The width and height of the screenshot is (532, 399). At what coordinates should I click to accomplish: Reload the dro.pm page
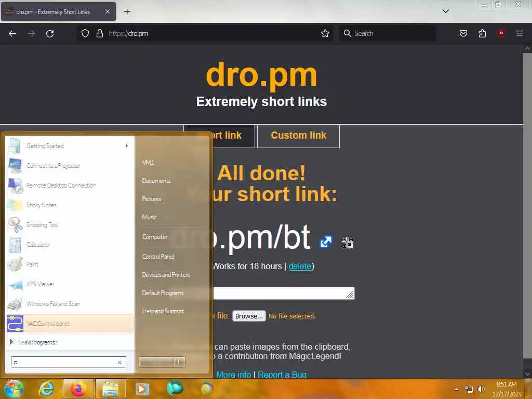tap(50, 33)
